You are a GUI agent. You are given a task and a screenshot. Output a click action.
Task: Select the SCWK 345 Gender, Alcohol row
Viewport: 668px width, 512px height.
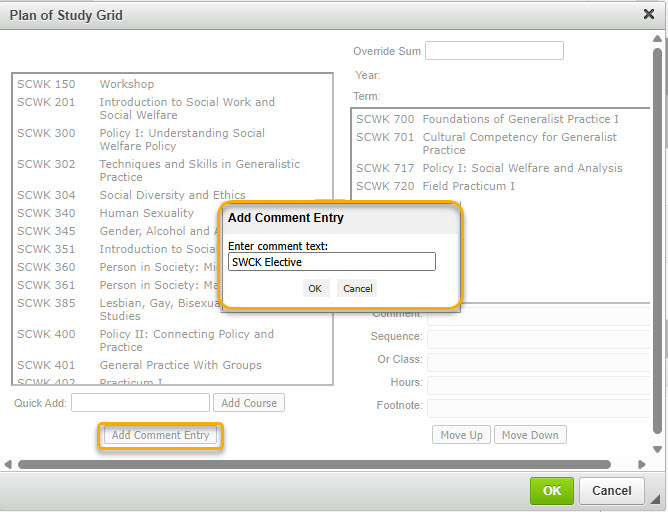(x=116, y=231)
